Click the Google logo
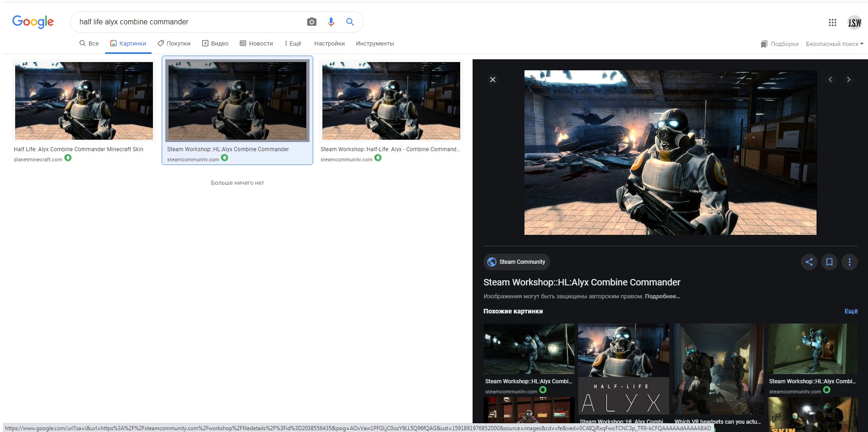Screen dimensions: 868x432 pos(33,22)
